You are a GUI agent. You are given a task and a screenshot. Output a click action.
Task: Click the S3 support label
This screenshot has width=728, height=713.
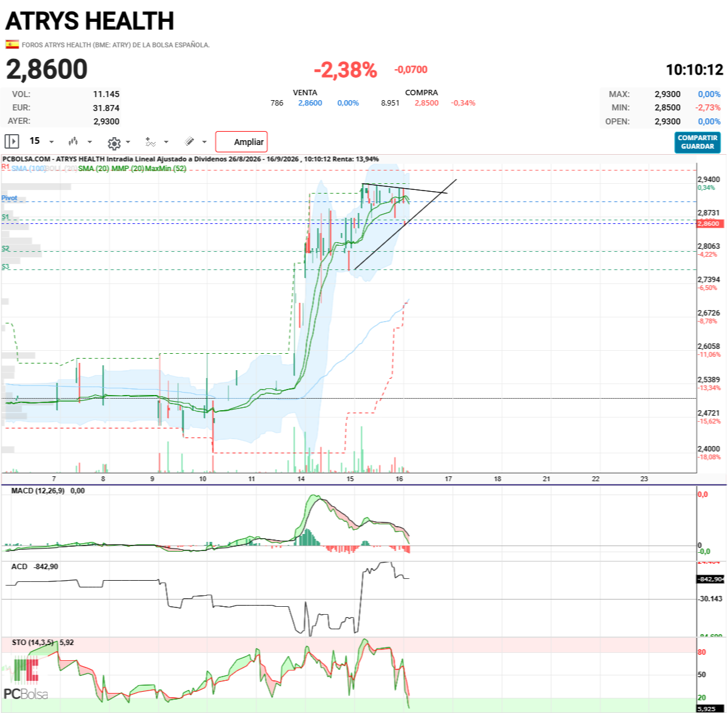(5, 266)
